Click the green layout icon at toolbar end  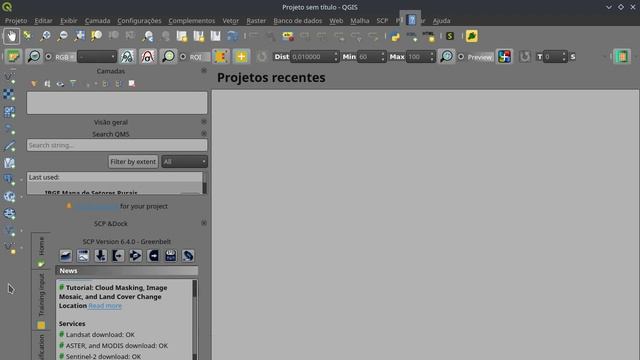[x=622, y=56]
